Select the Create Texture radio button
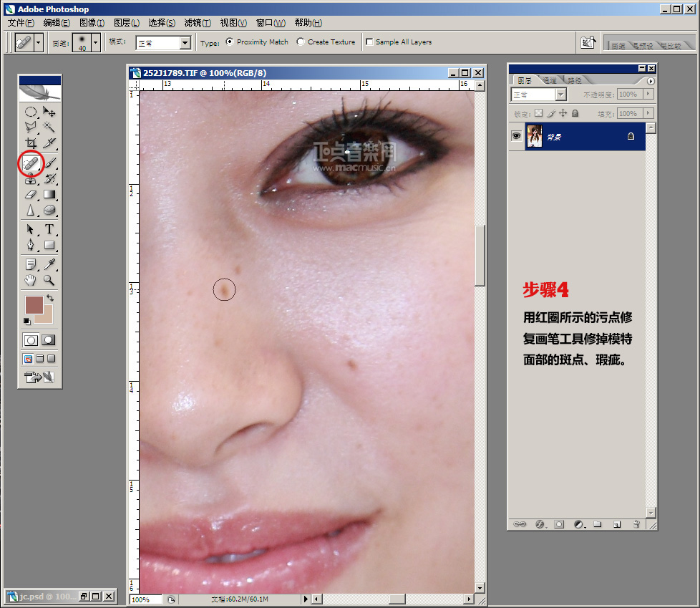This screenshot has height=608, width=700. (301, 42)
